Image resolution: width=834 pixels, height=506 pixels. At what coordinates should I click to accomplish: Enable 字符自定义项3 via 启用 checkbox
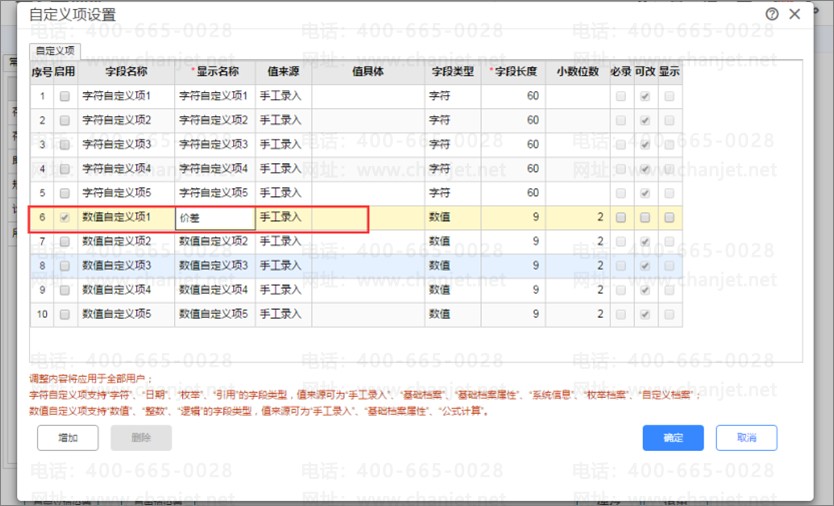(x=65, y=145)
